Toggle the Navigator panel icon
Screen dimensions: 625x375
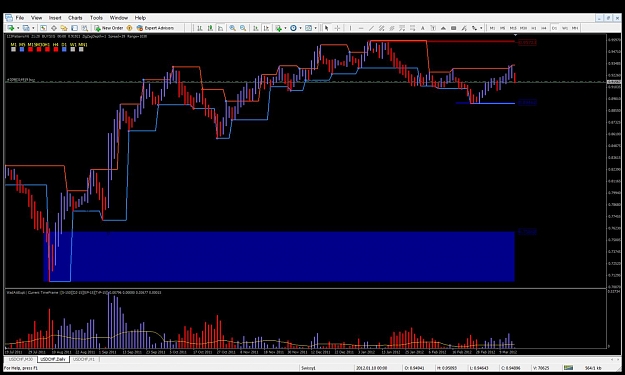(64, 28)
